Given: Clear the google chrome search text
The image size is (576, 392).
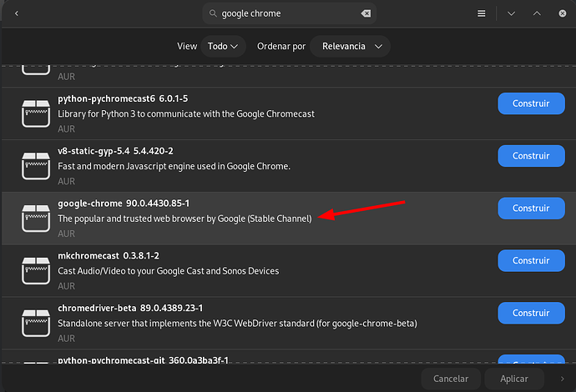Looking at the screenshot, I should (x=366, y=13).
